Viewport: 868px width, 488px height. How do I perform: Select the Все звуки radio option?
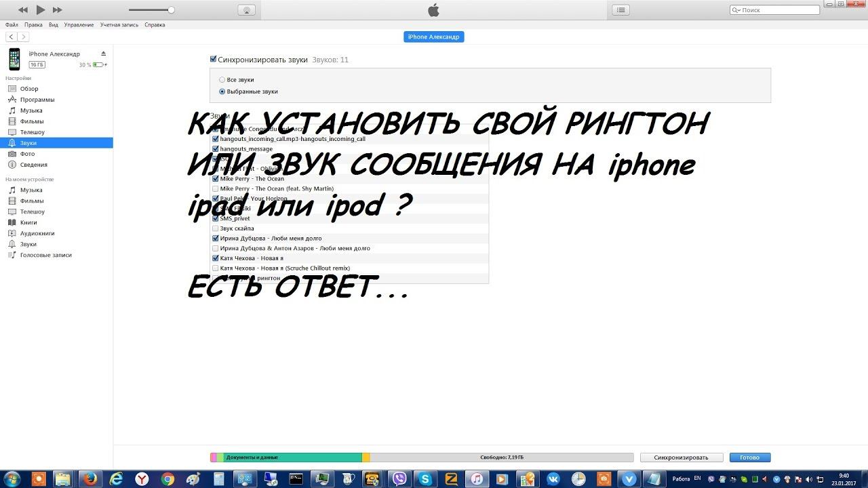coord(222,80)
